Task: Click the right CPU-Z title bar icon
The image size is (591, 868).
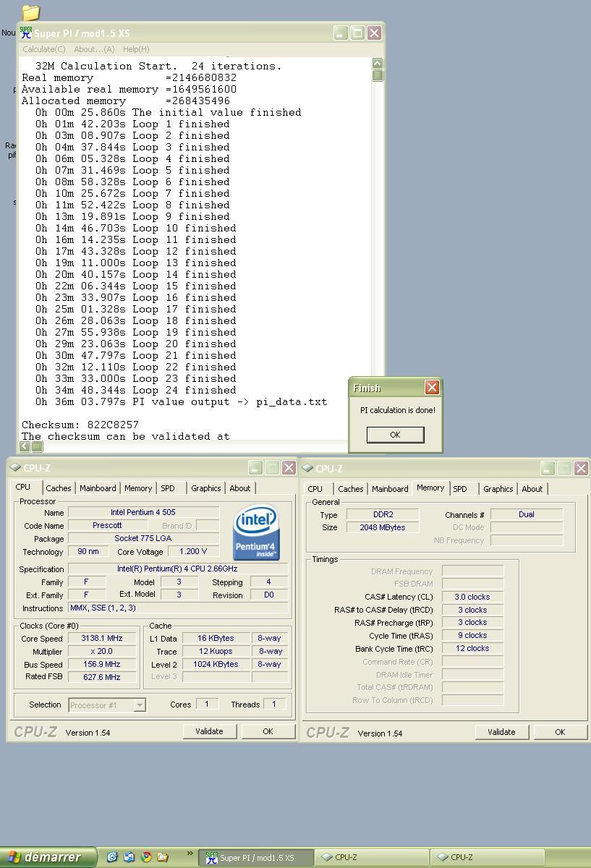Action: tap(307, 469)
